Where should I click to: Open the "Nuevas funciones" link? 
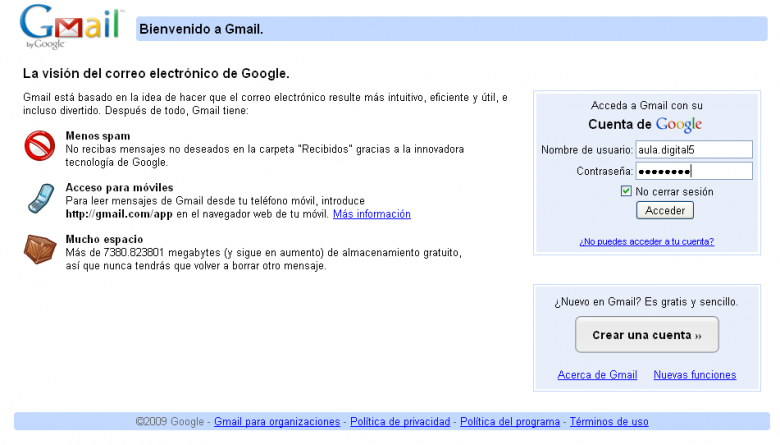(694, 375)
